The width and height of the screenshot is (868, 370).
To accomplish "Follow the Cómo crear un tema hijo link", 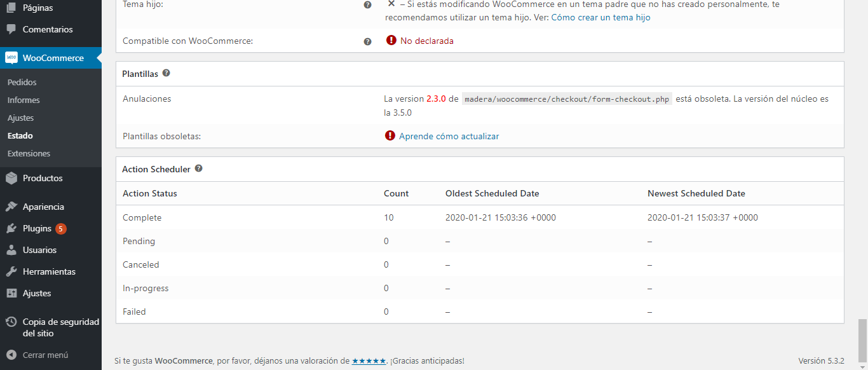I will [600, 17].
